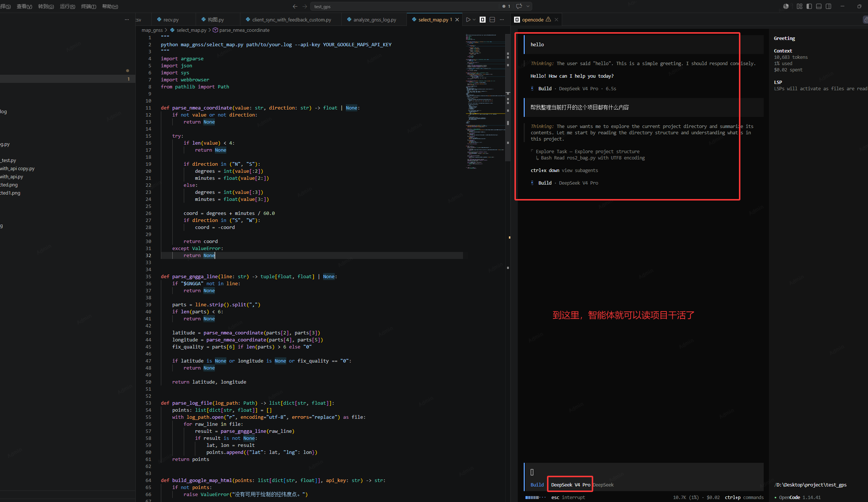
Task: Click the map_gnss breadcrumb
Action: click(152, 30)
